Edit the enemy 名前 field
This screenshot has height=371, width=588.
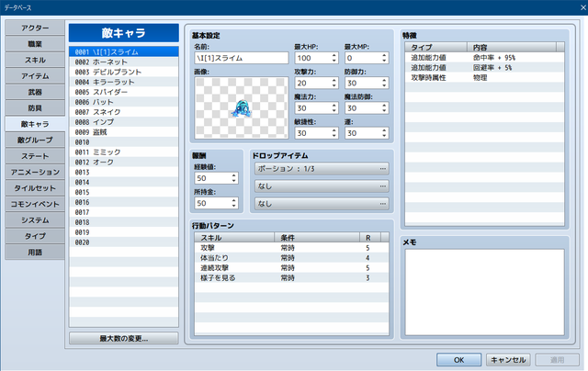coord(242,58)
